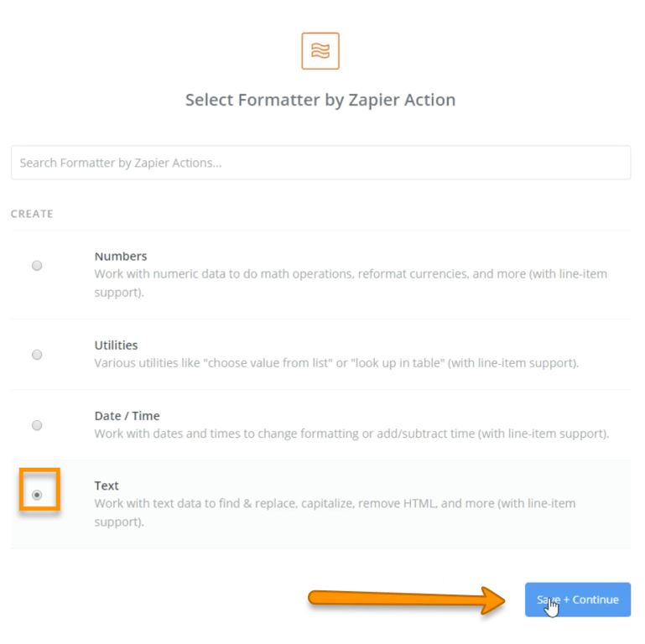
Task: Click the Date / Time description about formatting dates
Action: pos(351,434)
